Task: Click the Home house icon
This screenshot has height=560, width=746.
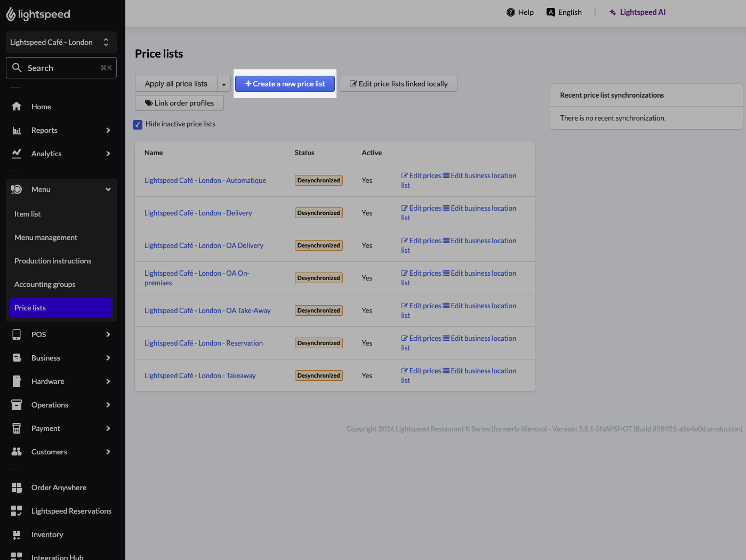Action: tap(17, 107)
